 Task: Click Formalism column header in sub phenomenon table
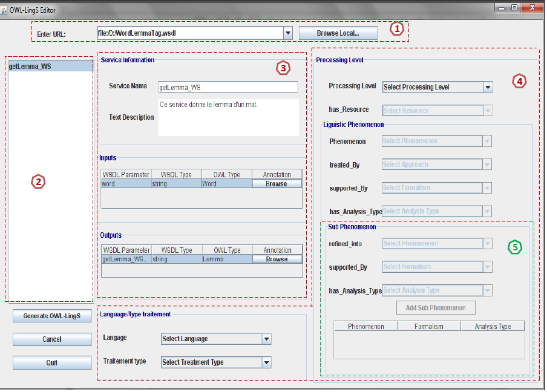coord(429,327)
